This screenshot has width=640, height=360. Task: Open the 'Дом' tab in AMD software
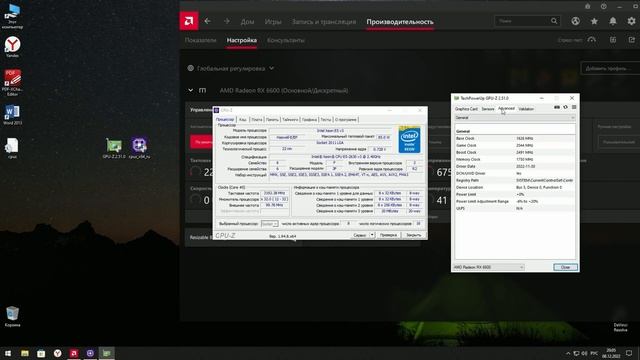pyautogui.click(x=247, y=22)
